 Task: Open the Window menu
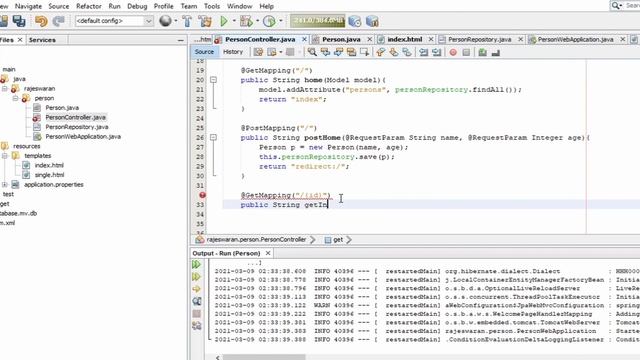click(x=240, y=6)
